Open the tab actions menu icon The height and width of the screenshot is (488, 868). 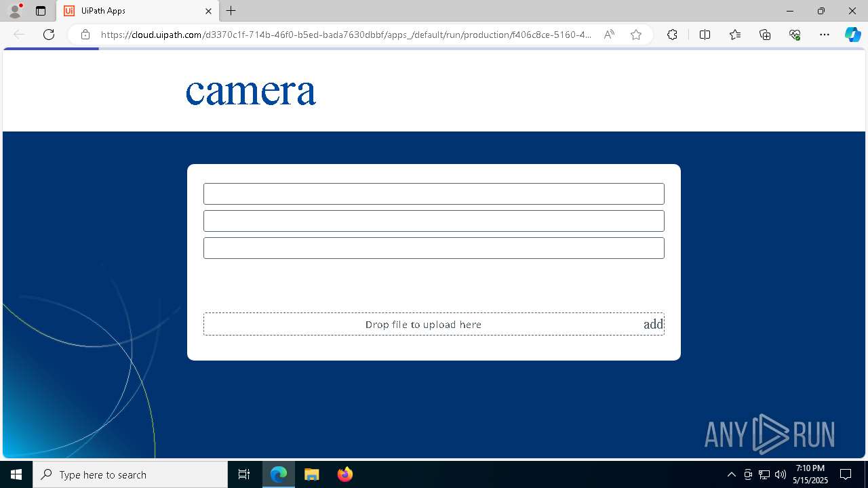tap(41, 11)
